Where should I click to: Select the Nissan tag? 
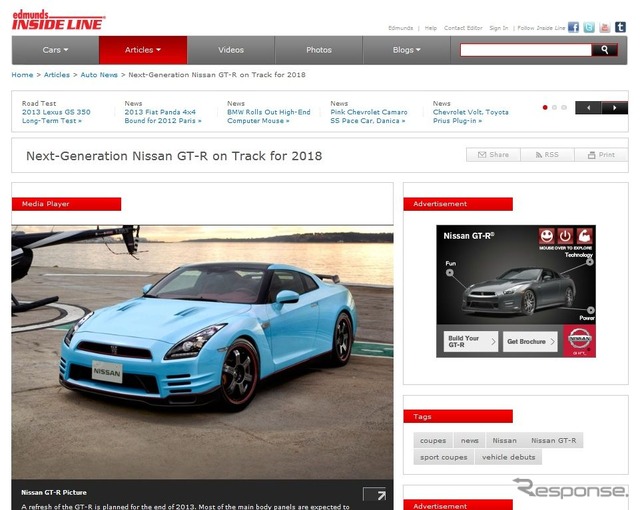pos(504,440)
